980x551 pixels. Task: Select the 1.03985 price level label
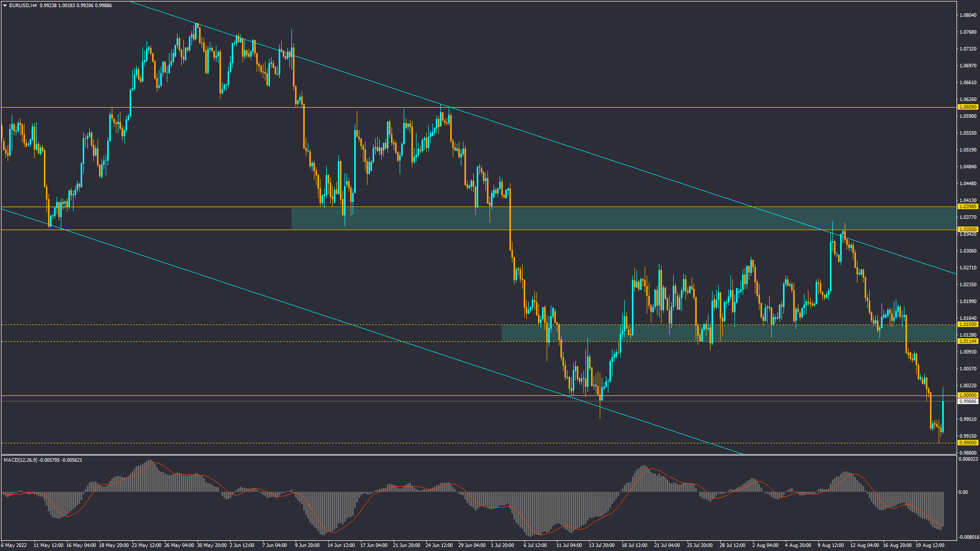pos(968,207)
